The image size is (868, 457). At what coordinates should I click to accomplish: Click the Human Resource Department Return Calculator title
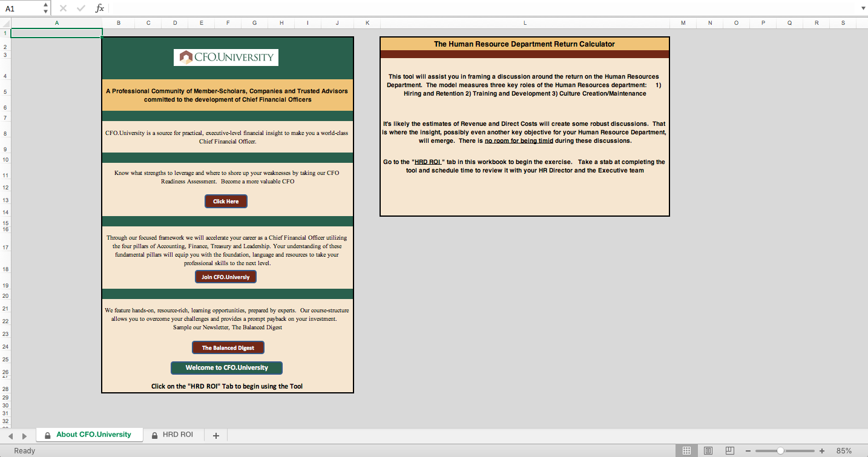[524, 44]
